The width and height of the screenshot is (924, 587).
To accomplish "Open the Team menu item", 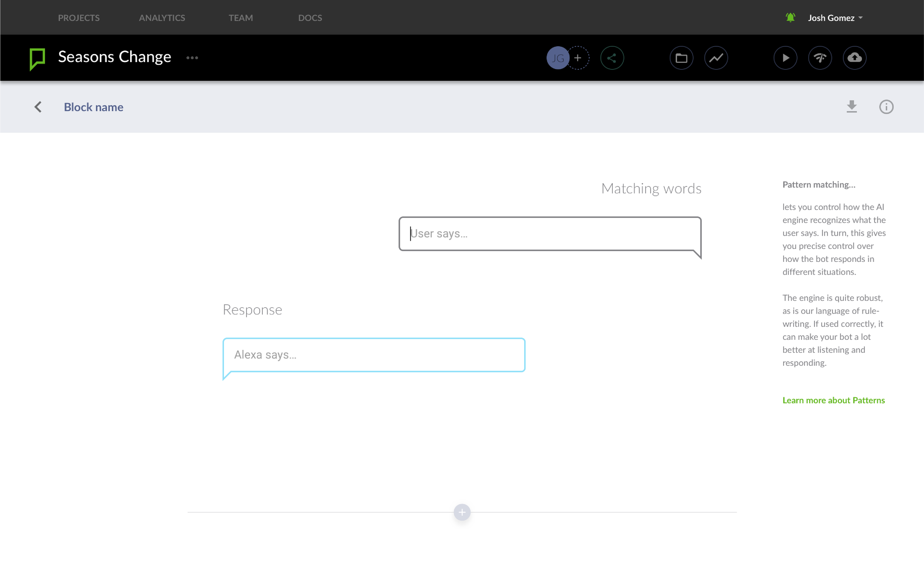I will point(241,18).
